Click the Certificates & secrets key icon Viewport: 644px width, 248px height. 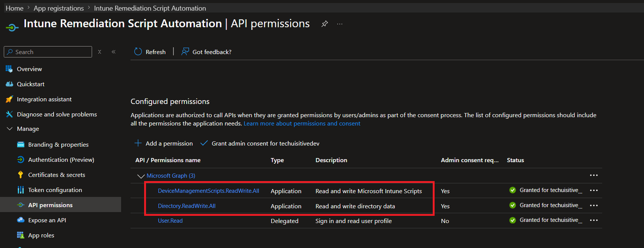click(21, 175)
